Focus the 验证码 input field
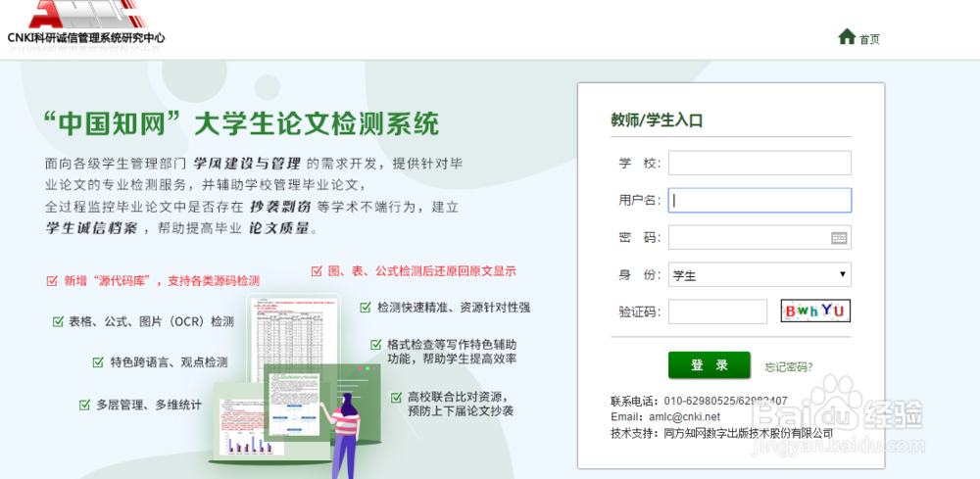The width and height of the screenshot is (980, 479). (x=717, y=311)
